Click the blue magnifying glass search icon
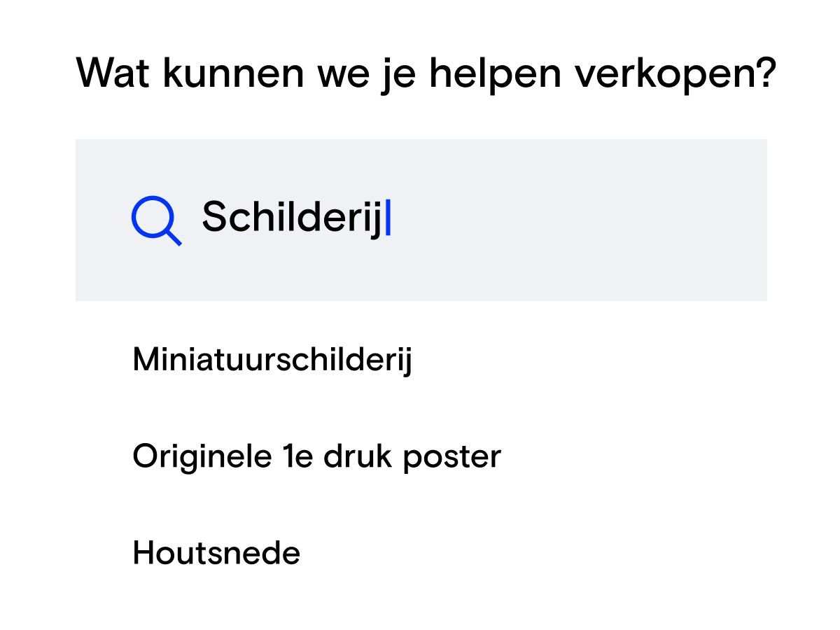The image size is (840, 630). point(156,220)
